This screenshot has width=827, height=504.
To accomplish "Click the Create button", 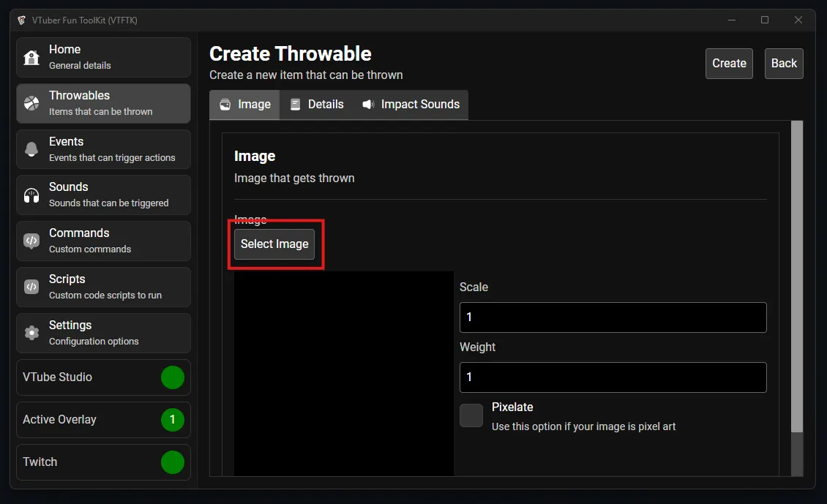I will tap(728, 64).
